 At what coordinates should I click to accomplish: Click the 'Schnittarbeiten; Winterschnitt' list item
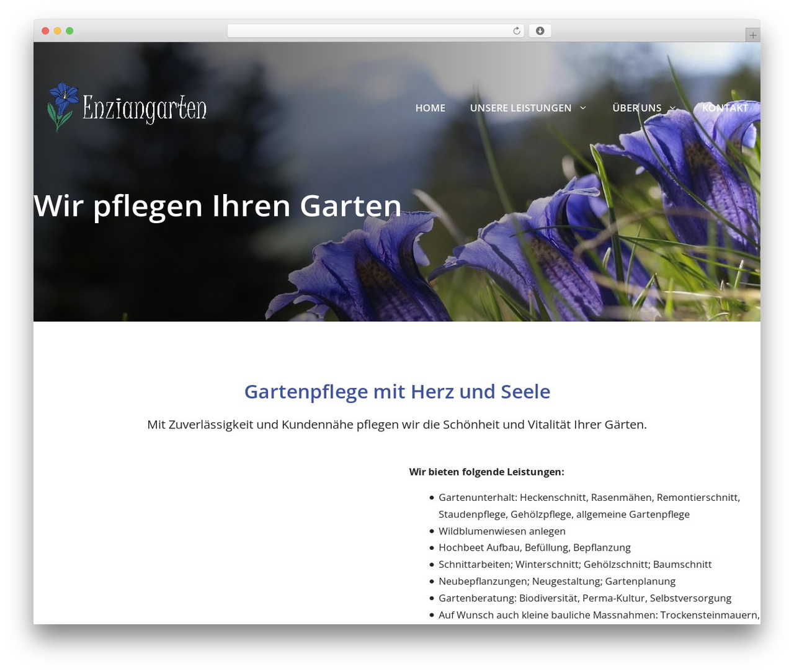click(x=575, y=565)
